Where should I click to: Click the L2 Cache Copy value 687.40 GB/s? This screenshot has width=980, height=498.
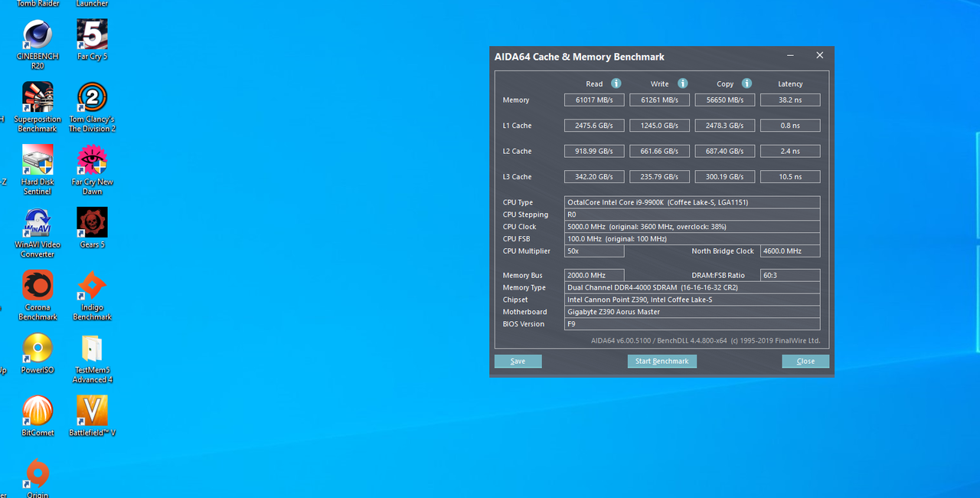click(725, 151)
